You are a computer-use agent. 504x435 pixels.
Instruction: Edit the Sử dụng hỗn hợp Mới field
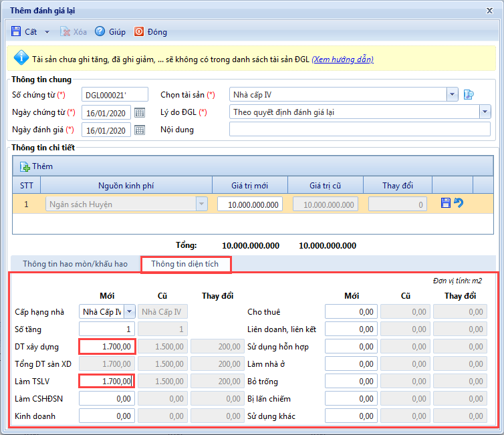tap(351, 346)
